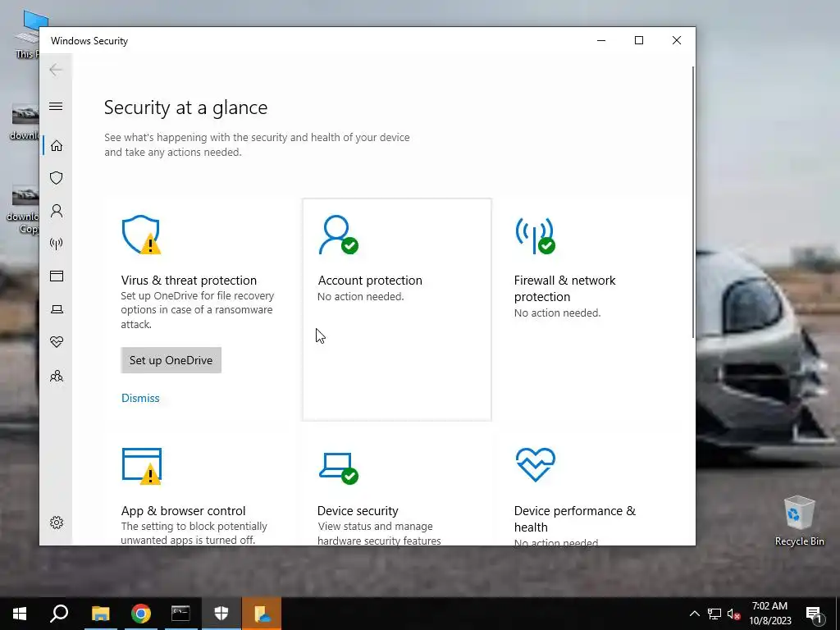Select the Home icon in sidebar
The width and height of the screenshot is (840, 630).
click(x=57, y=146)
